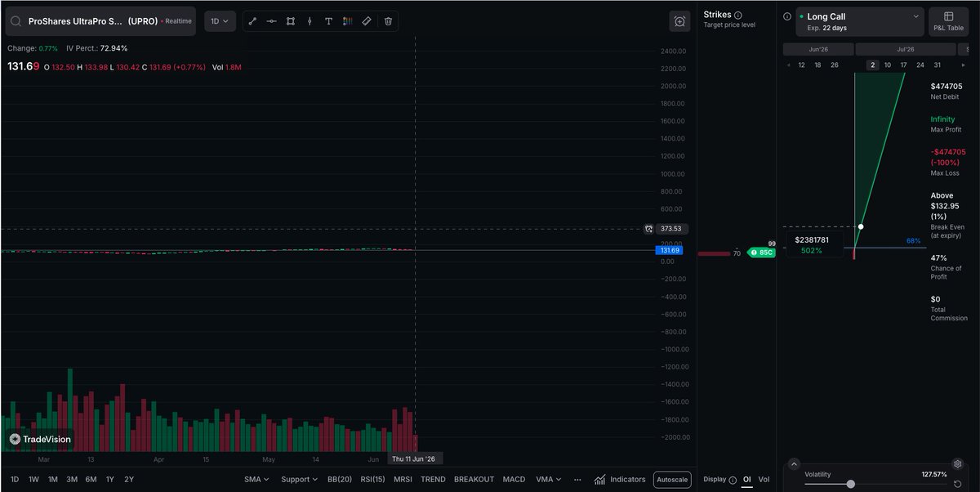Pick the selected expiration date 2
This screenshot has width=980, height=492.
click(x=873, y=65)
